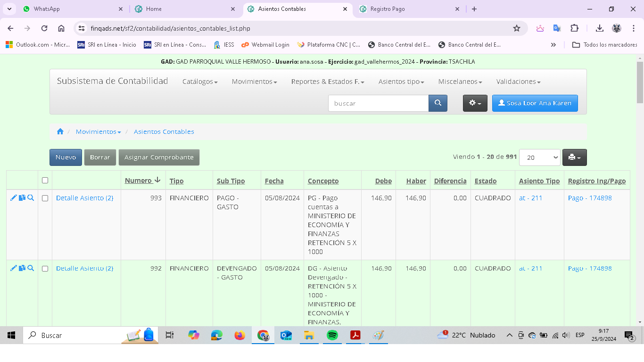The image size is (644, 362).
Task: Open the Pago - 174898 link for entry 993
Action: [x=590, y=198]
